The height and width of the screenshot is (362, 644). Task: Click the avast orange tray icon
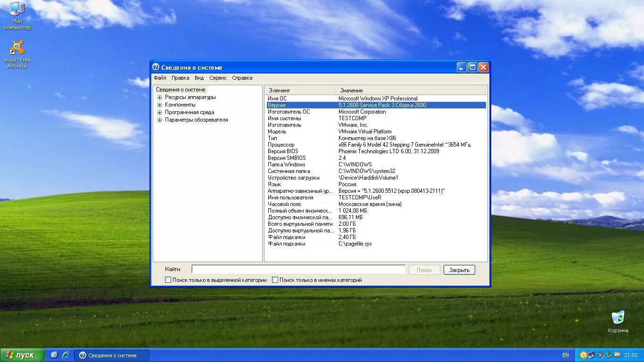[x=583, y=355]
